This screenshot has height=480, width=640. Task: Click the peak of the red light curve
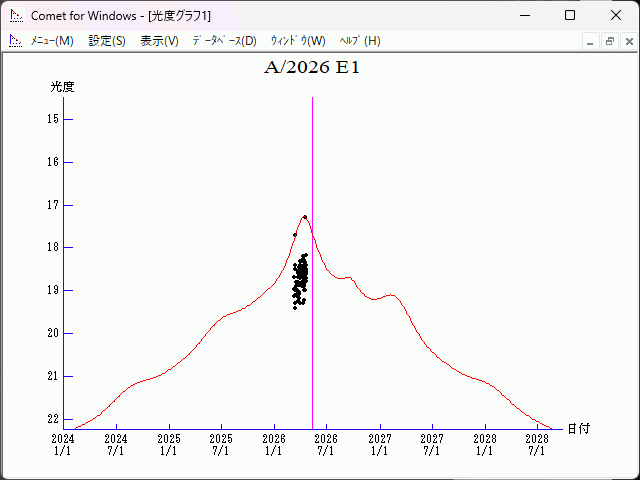[304, 216]
